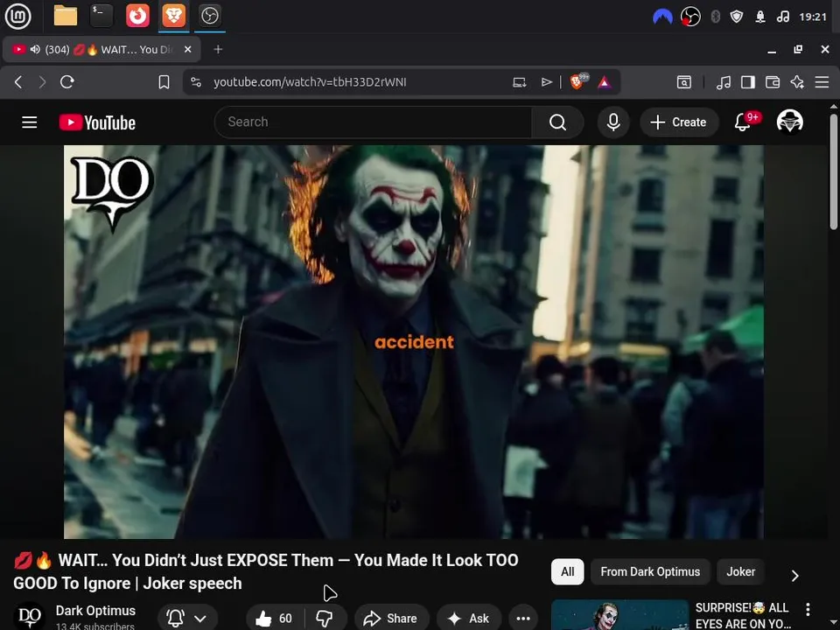The height and width of the screenshot is (630, 840).
Task: Click the Share button
Action: (x=392, y=619)
